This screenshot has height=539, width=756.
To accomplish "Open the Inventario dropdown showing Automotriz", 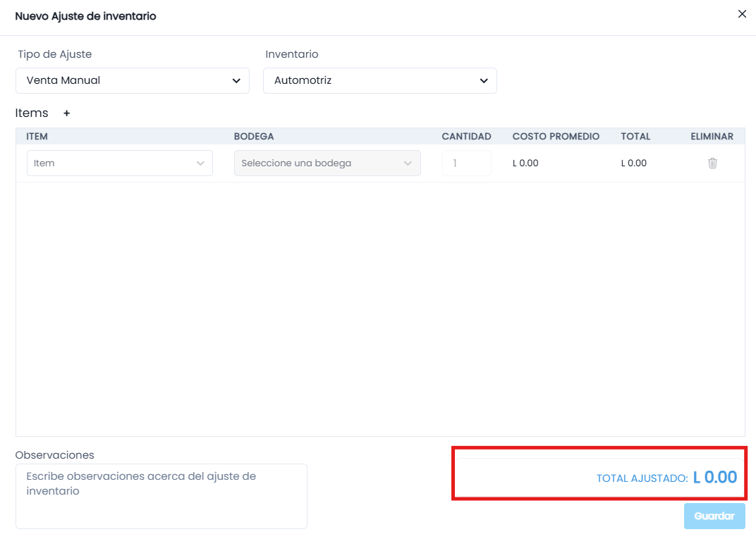I will 380,80.
